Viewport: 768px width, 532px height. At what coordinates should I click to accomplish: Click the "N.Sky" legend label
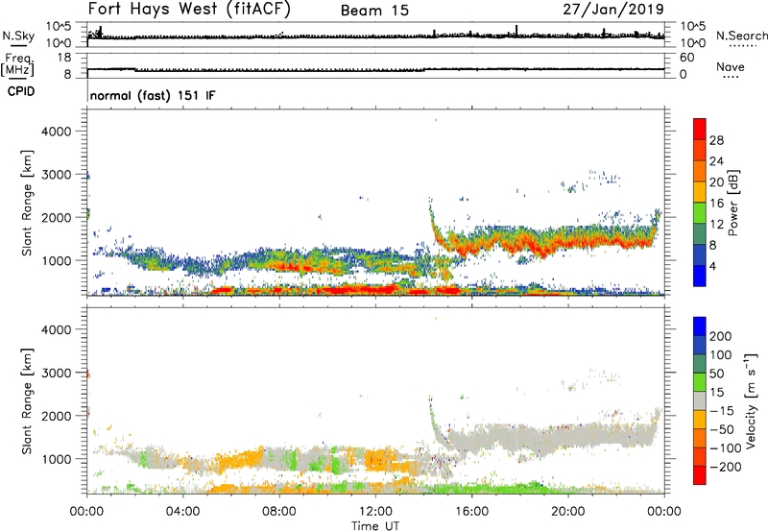pos(18,36)
